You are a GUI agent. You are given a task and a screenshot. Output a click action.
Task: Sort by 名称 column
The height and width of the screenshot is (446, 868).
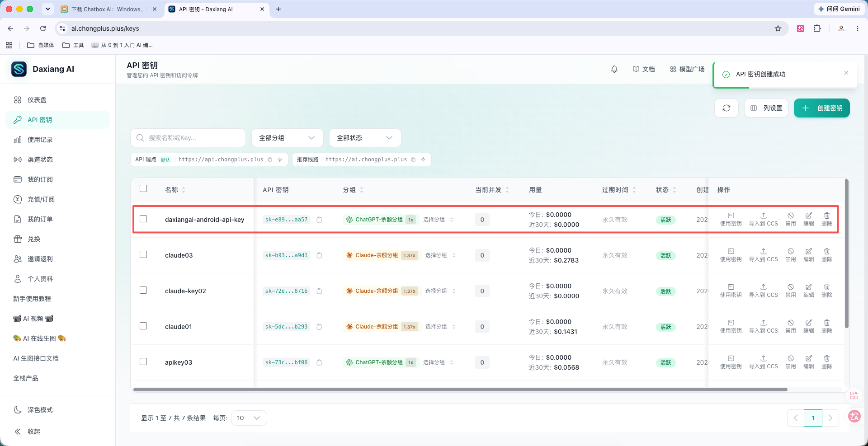tap(175, 190)
